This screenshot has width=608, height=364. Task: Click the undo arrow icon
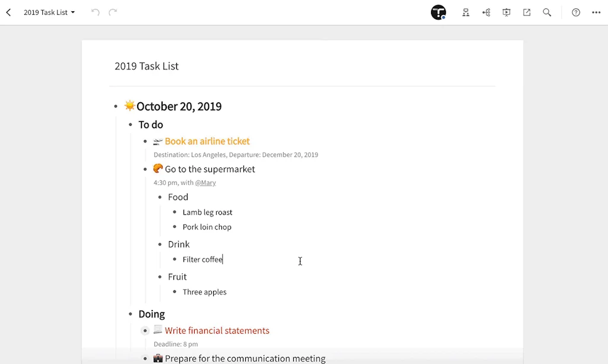[x=95, y=12]
